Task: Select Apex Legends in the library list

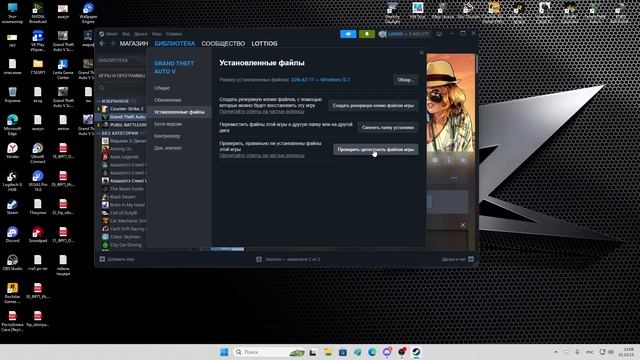Action: pyautogui.click(x=123, y=157)
